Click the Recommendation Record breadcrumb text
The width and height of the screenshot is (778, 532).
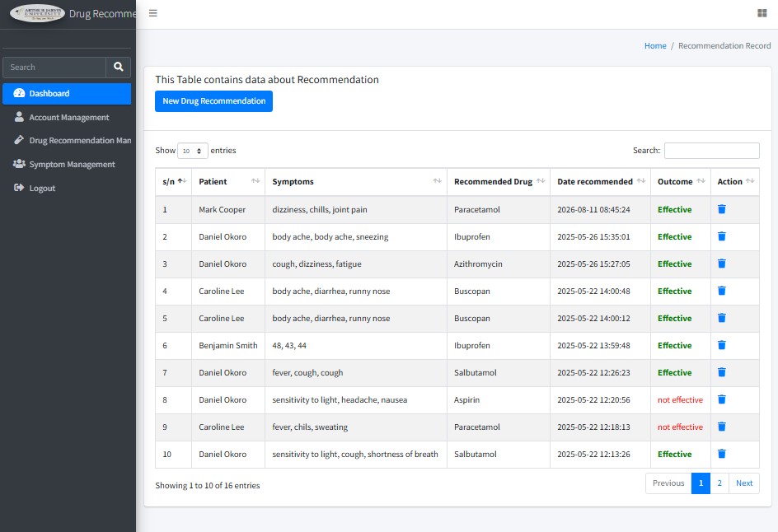click(724, 45)
